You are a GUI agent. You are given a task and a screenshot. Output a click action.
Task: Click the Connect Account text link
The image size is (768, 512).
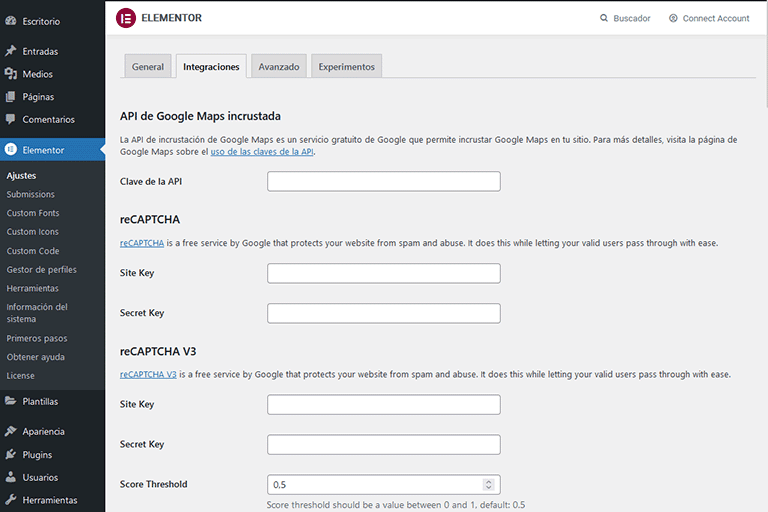716,18
